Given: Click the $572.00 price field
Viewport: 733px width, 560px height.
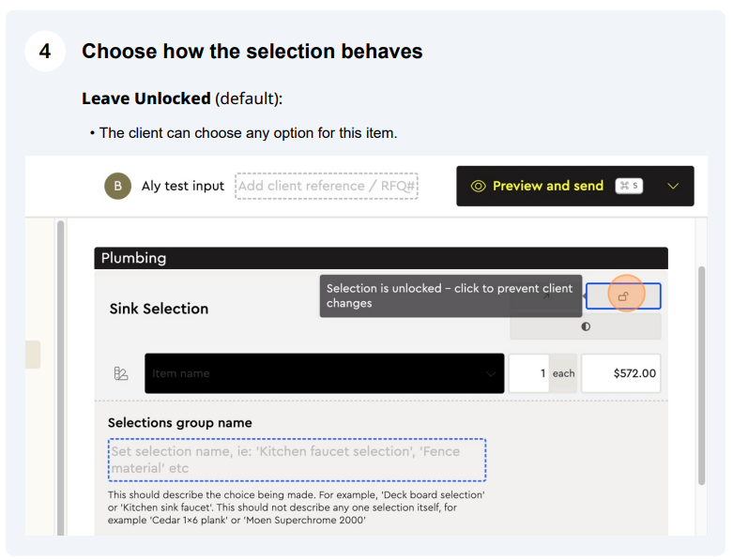Looking at the screenshot, I should pyautogui.click(x=620, y=373).
